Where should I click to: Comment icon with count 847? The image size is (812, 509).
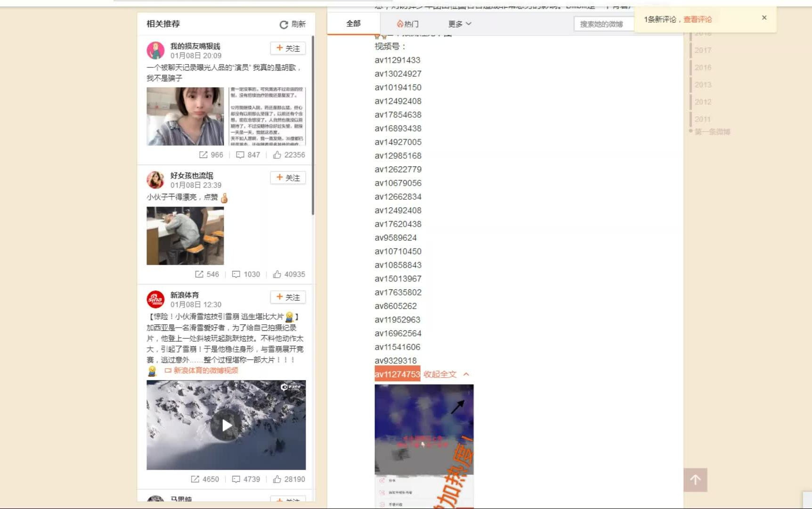[x=240, y=155]
